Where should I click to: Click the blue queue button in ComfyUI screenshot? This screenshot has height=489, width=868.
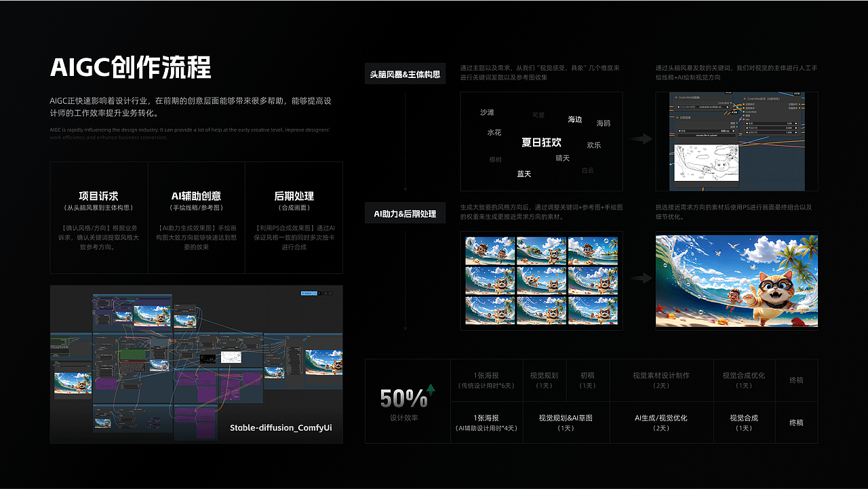point(309,293)
